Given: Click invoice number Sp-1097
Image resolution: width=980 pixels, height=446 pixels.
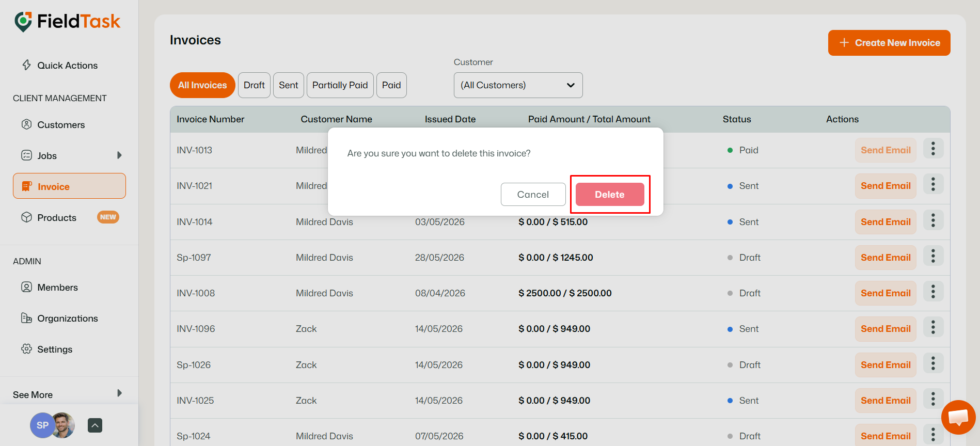Looking at the screenshot, I should pyautogui.click(x=194, y=258).
